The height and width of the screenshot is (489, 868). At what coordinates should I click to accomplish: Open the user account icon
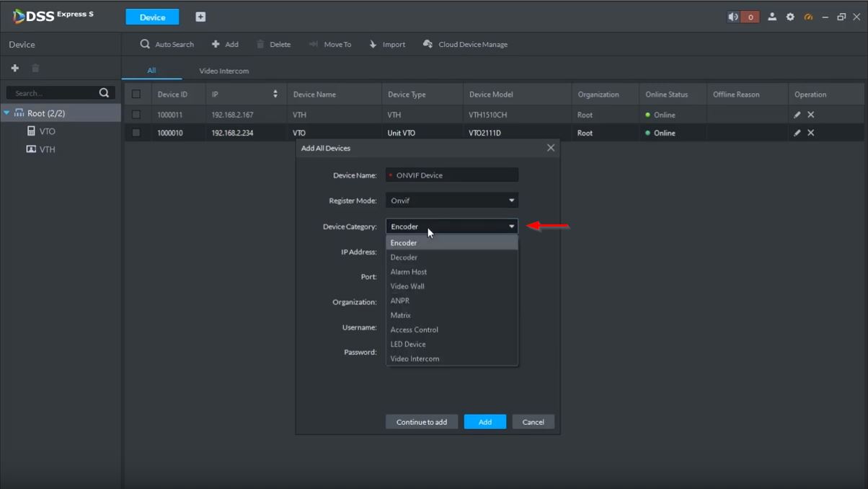tap(772, 17)
